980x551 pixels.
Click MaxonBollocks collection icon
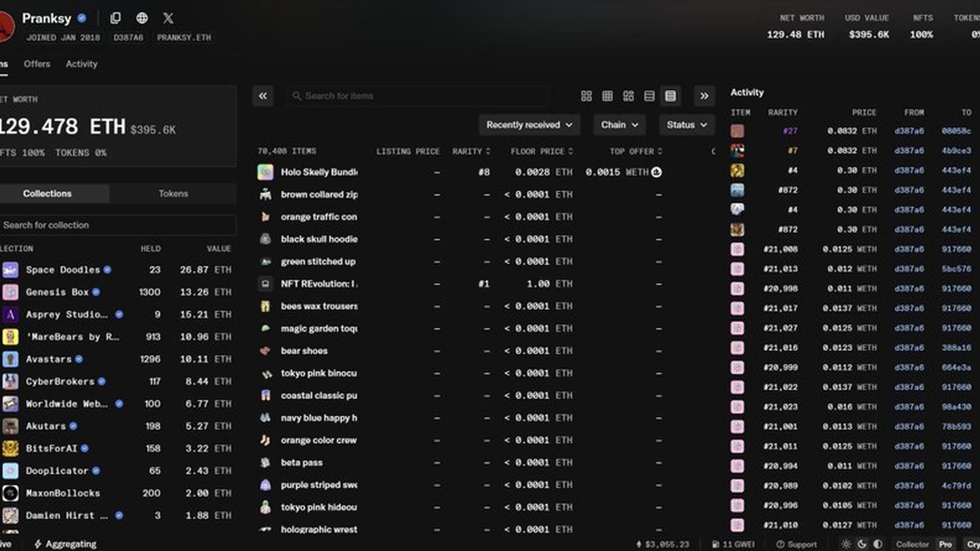point(10,493)
